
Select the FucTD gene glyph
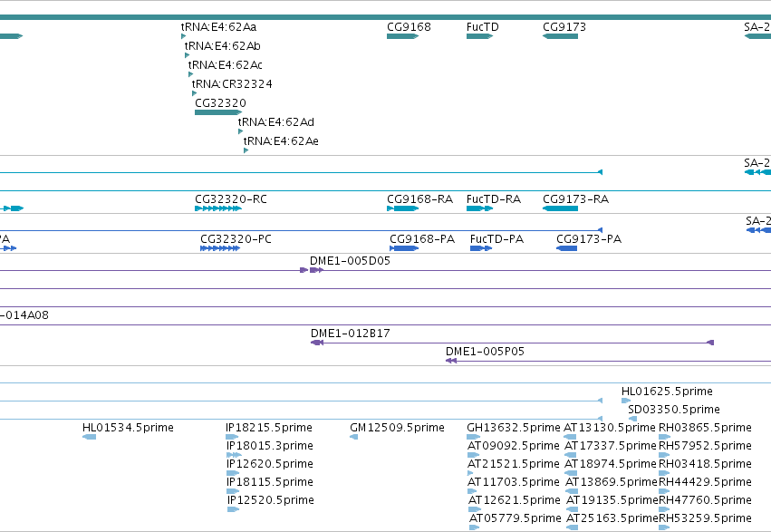coord(480,36)
